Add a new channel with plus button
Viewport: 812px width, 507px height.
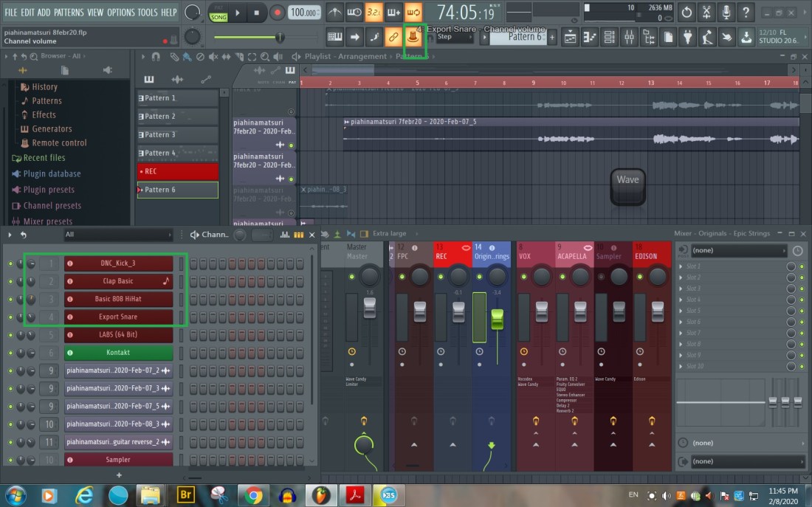[119, 475]
